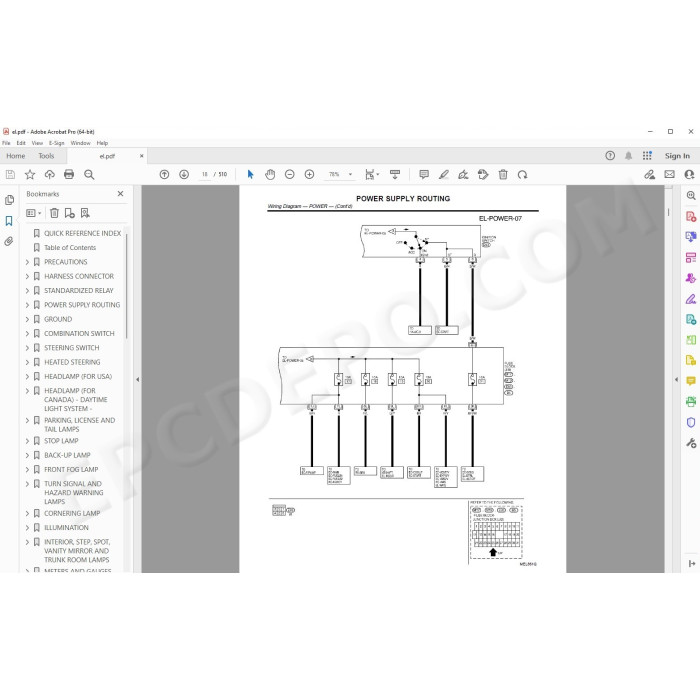
Task: Open the Page Thumbnails panel
Action: pos(9,200)
